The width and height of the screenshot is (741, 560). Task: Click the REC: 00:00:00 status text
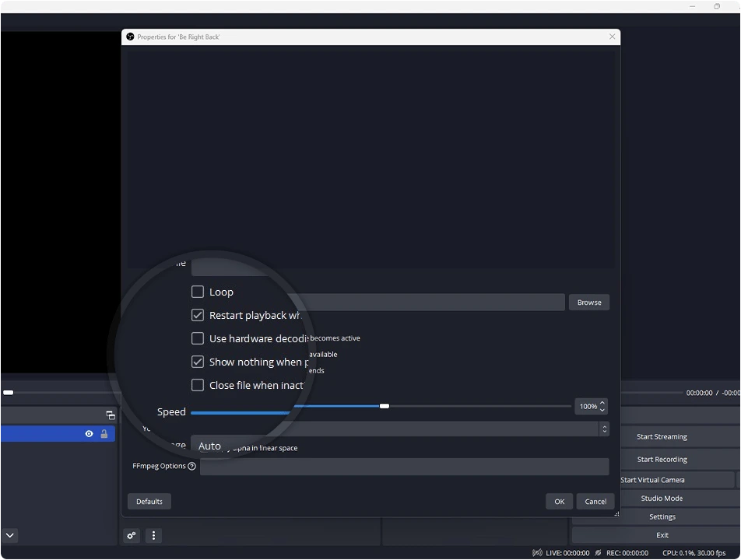coord(627,553)
